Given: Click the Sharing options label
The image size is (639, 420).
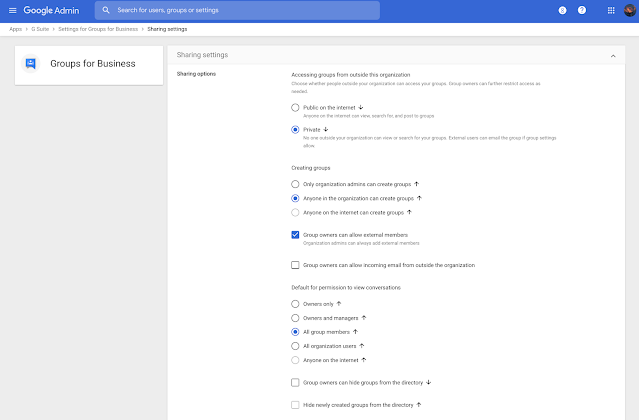Looking at the screenshot, I should [x=196, y=74].
